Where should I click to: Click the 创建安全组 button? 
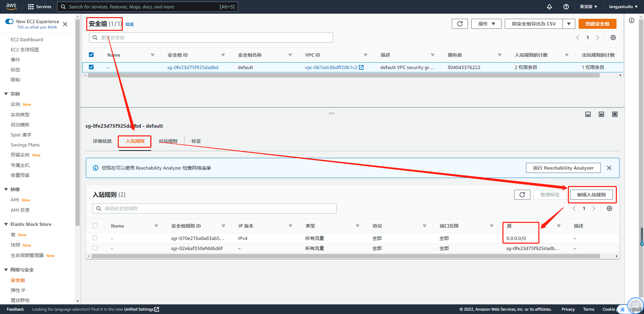point(597,24)
